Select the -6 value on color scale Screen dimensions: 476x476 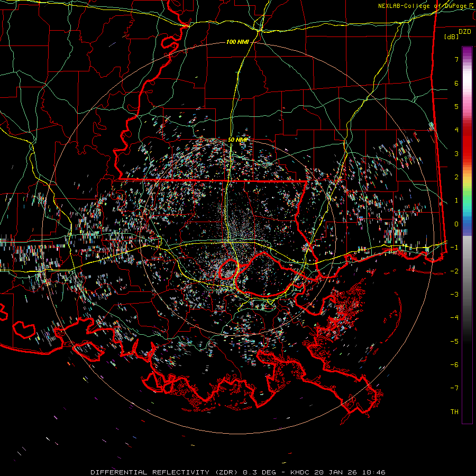(x=454, y=365)
